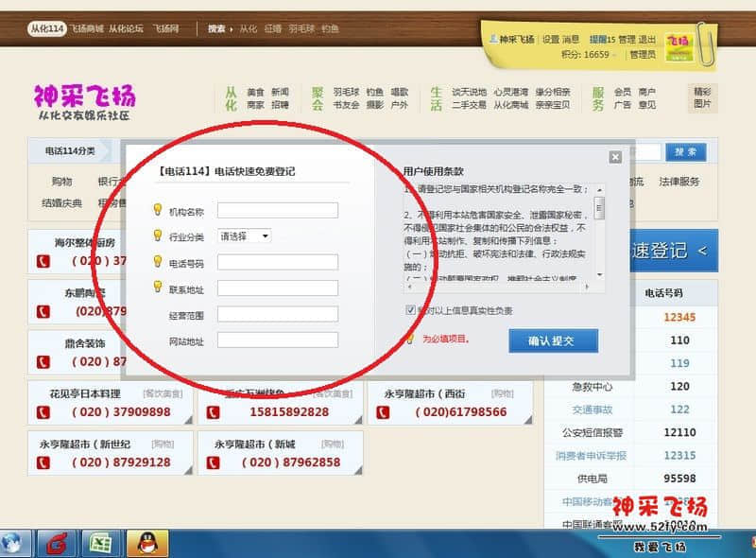
Task: Click the phone icon in the 花见亭日本料理 card
Action: click(x=43, y=412)
